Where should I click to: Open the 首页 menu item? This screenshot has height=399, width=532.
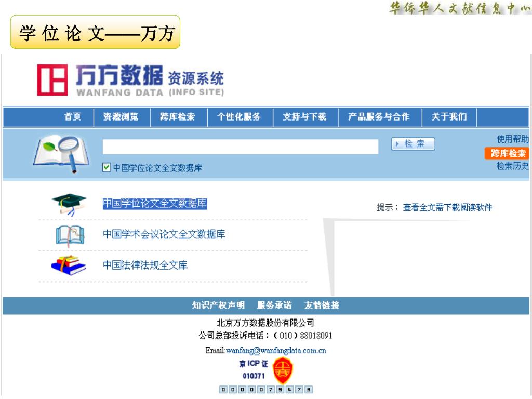[x=73, y=117]
